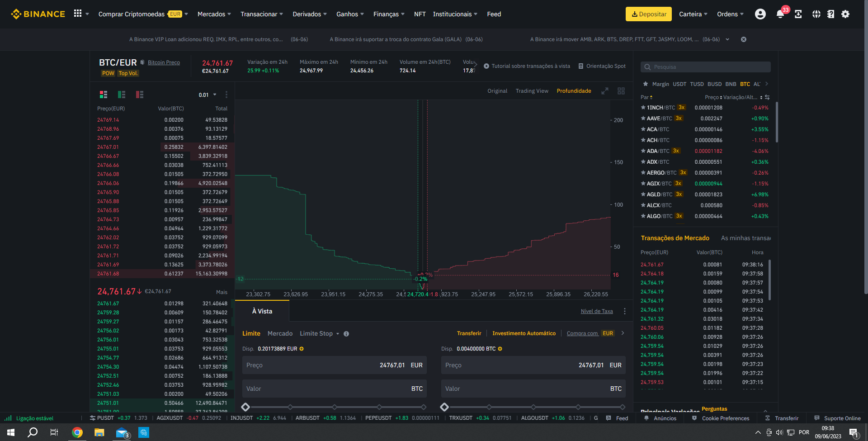Open spot panel more options dots
Screen dimensions: 868x441
(x=625, y=311)
